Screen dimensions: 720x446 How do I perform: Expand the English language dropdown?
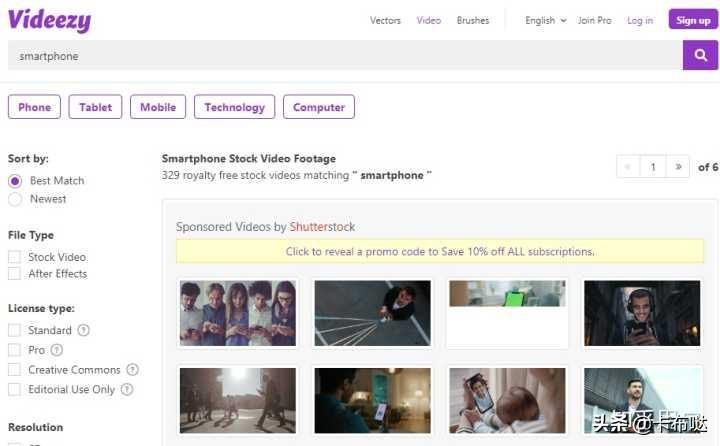(x=546, y=21)
